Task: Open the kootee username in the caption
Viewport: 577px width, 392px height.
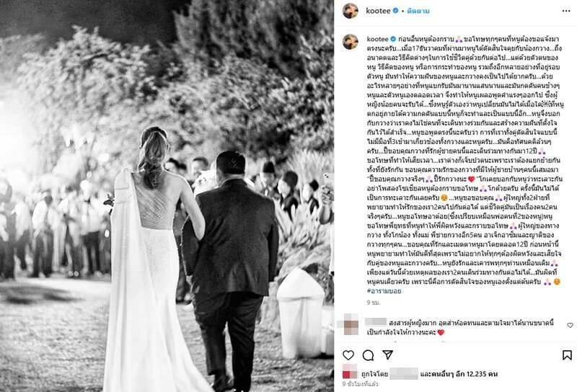Action: pos(377,39)
